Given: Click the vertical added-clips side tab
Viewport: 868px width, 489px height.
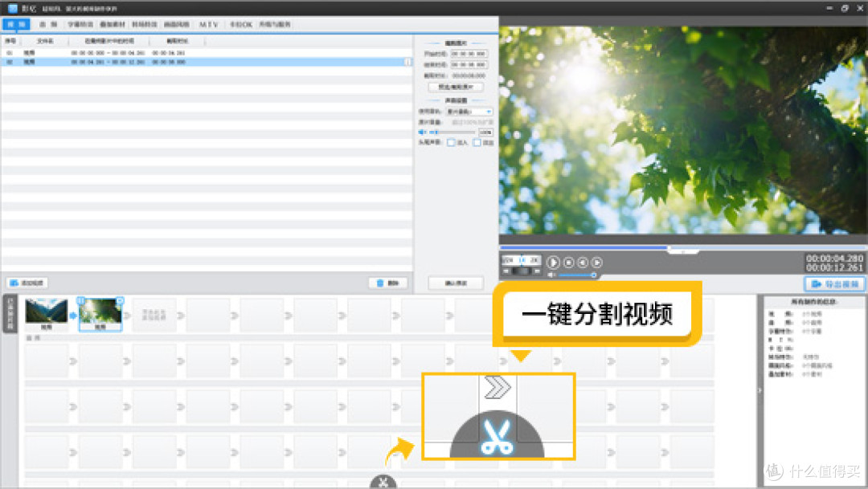Looking at the screenshot, I should coord(10,314).
